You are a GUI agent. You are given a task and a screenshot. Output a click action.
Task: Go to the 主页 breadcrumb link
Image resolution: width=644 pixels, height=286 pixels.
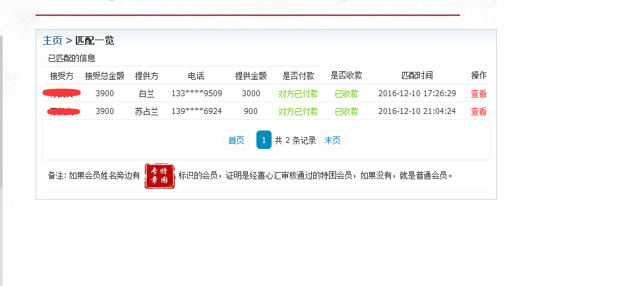click(x=53, y=41)
